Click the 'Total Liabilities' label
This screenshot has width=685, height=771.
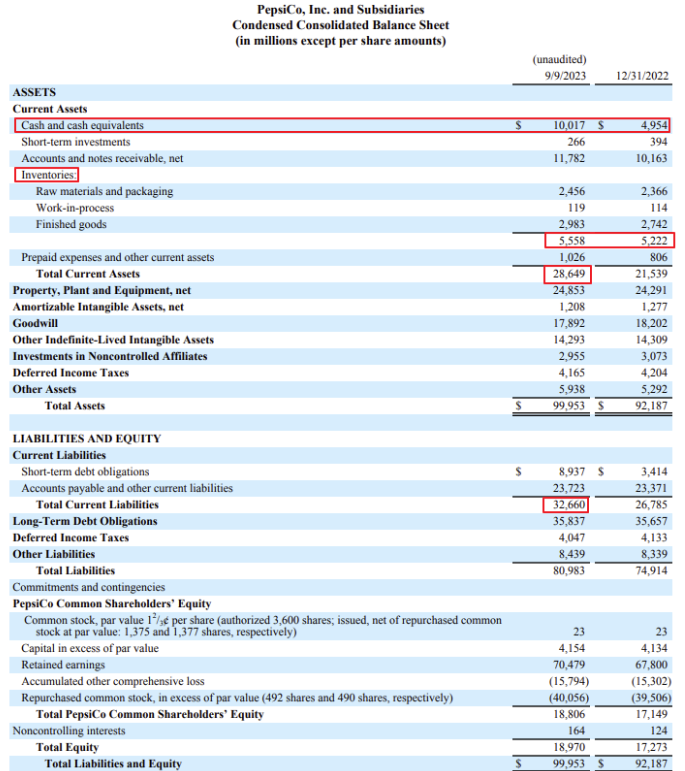(x=75, y=571)
